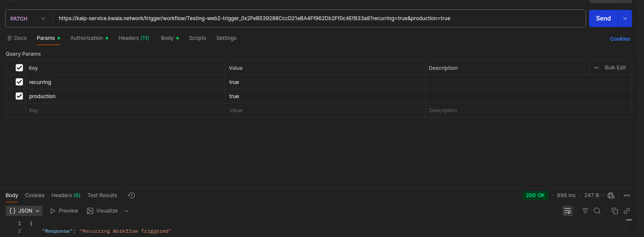
Task: Switch to the Authorization tab
Action: [89, 38]
